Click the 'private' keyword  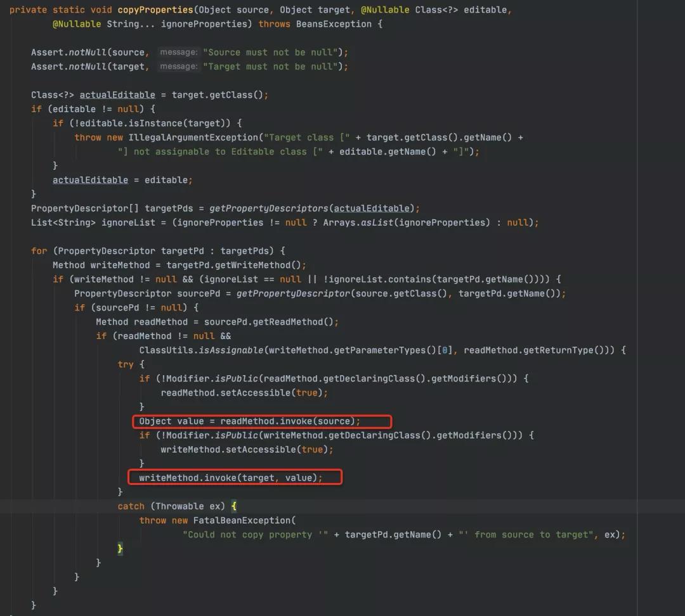[x=28, y=10]
